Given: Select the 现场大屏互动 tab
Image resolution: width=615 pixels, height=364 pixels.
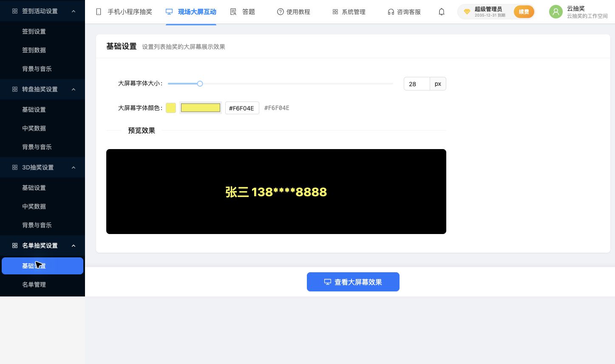Looking at the screenshot, I should [191, 12].
